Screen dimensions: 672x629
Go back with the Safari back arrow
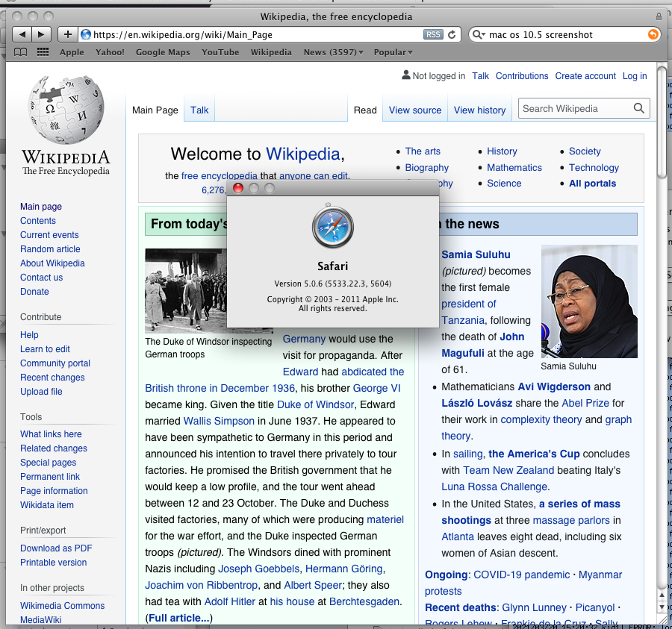tap(22, 34)
